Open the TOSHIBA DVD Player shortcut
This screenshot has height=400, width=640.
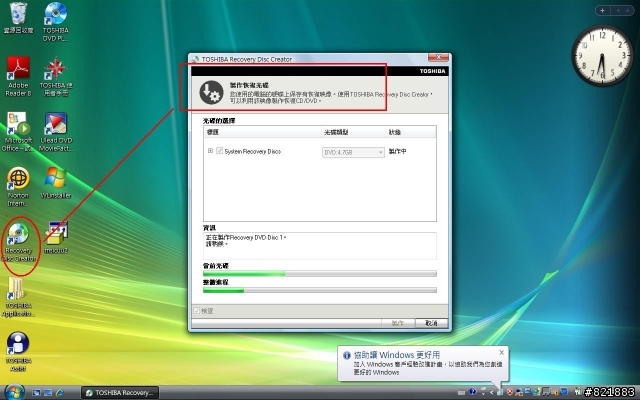[x=56, y=21]
